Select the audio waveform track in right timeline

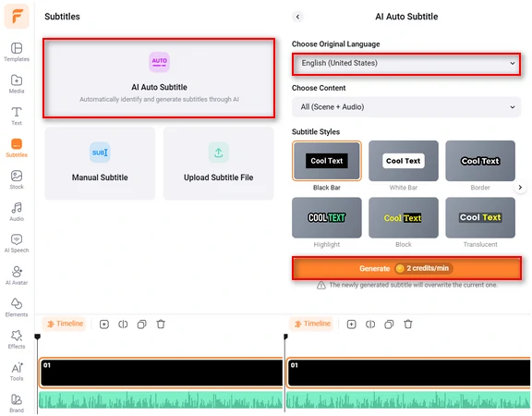coord(408,399)
